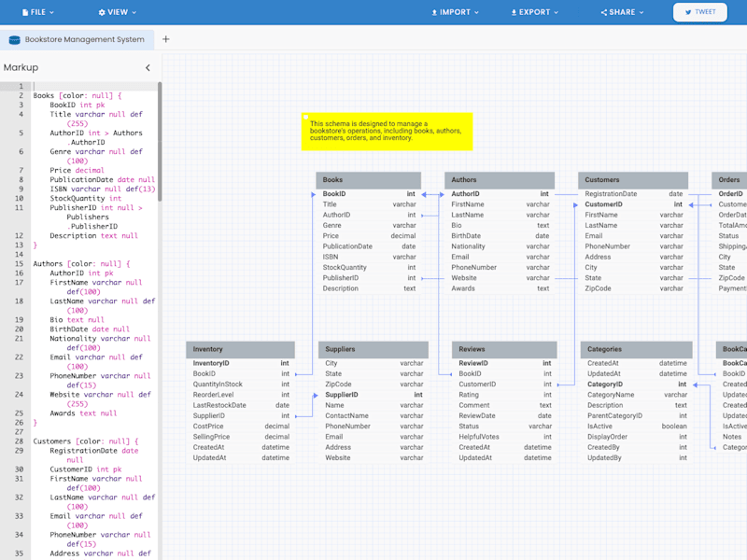Image resolution: width=747 pixels, height=560 pixels.
Task: Click OrderID row in Orders table
Action: [729, 194]
